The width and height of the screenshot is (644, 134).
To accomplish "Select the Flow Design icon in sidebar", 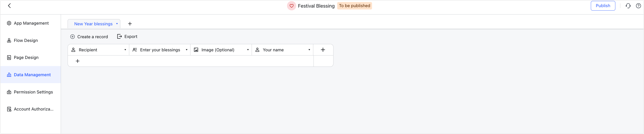I will pos(9,40).
